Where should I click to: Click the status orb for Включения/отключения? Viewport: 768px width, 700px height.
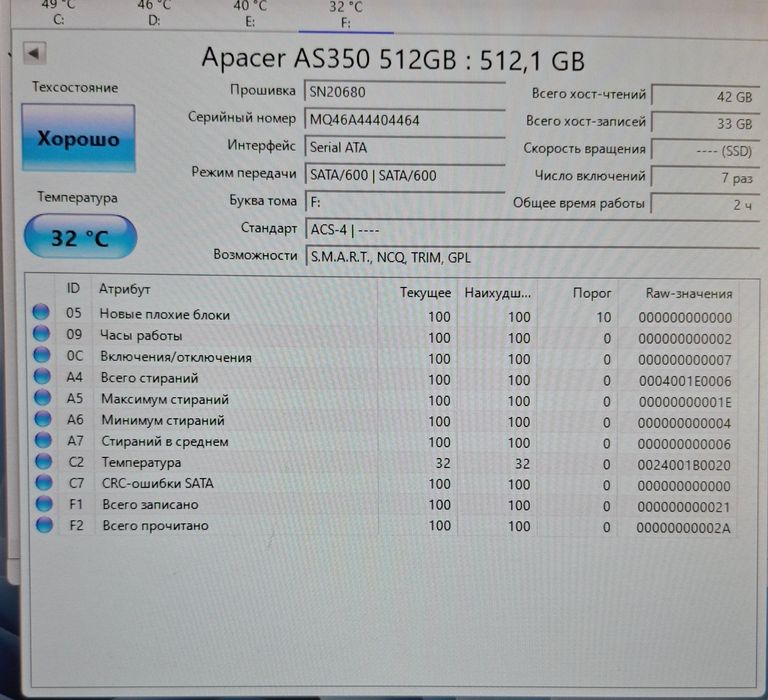click(x=42, y=354)
